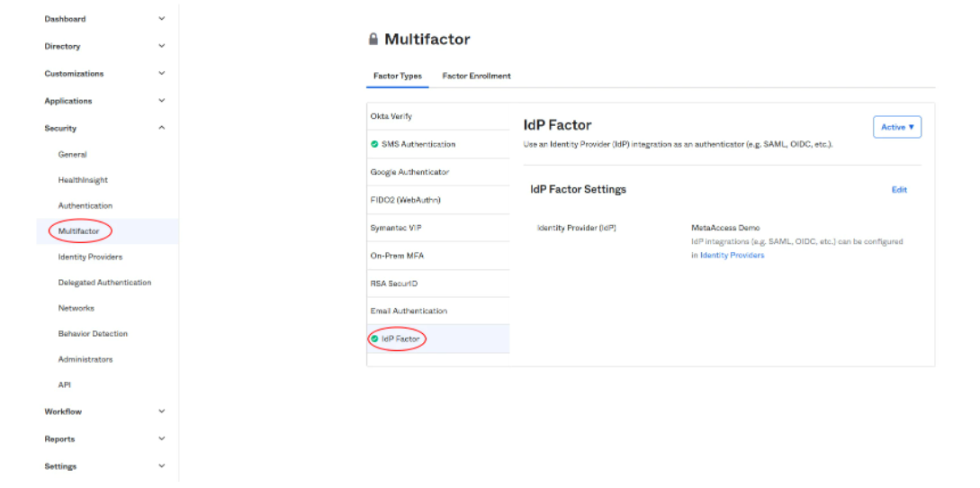Open Identity Providers in the sidebar

coord(90,258)
